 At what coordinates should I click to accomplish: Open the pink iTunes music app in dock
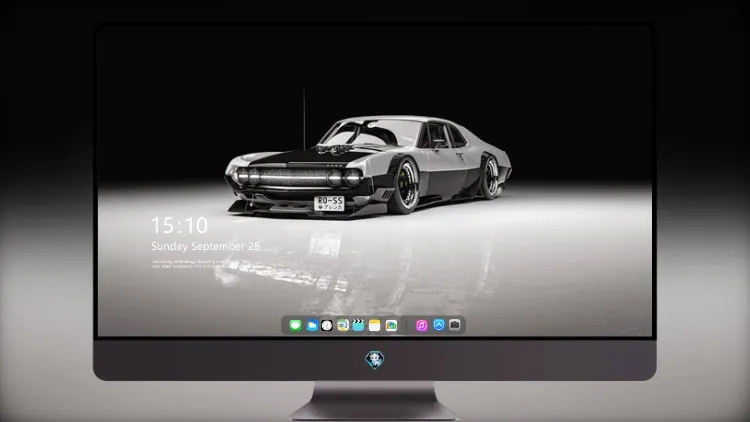click(421, 325)
